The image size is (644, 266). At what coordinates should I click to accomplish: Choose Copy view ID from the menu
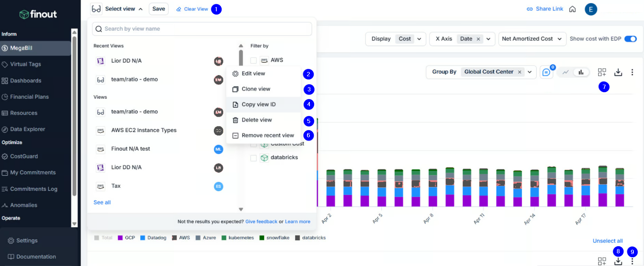point(263,104)
